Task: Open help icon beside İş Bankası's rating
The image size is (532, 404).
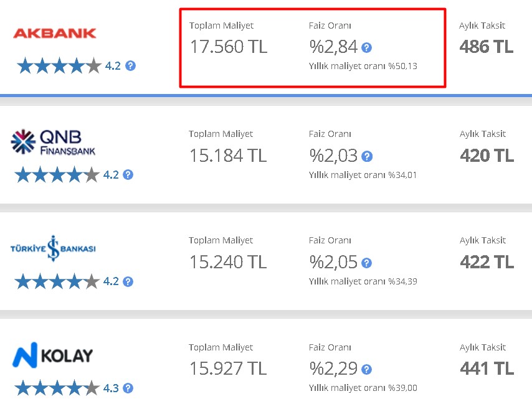Action: coord(128,281)
